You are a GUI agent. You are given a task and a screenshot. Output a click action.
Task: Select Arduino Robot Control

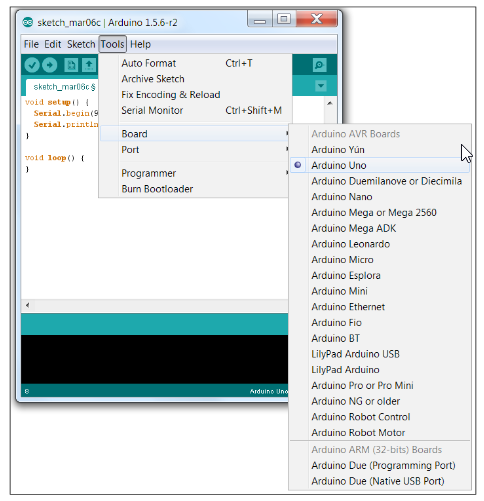(380, 417)
